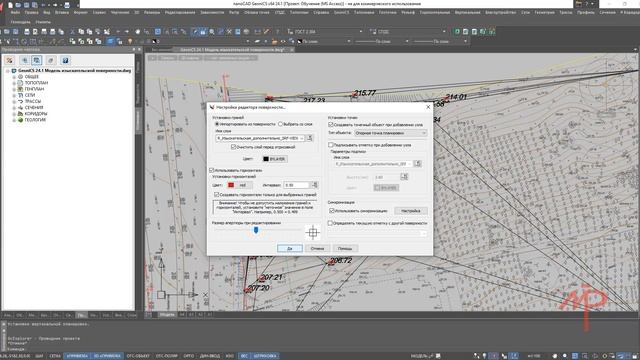Select ТРАССЫ in project tree
Screen dimensions: 640x360
click(33, 101)
